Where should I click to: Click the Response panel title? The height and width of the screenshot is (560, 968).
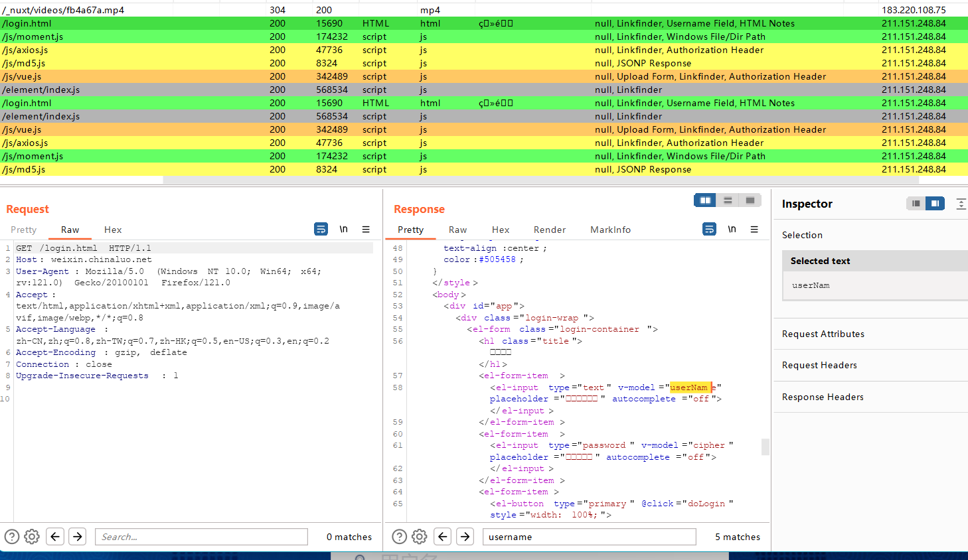pyautogui.click(x=419, y=209)
